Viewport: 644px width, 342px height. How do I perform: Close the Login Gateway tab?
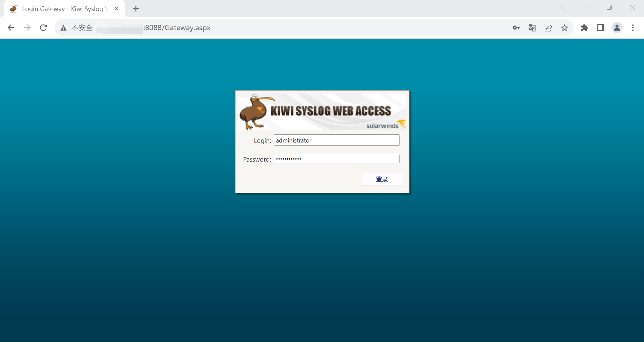pyautogui.click(x=117, y=9)
